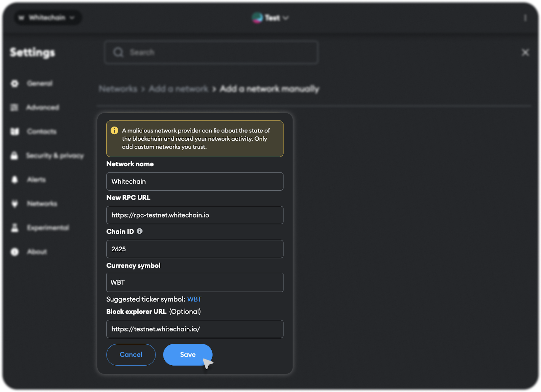Click the Advanced settings sliders icon
The width and height of the screenshot is (541, 392).
[14, 108]
